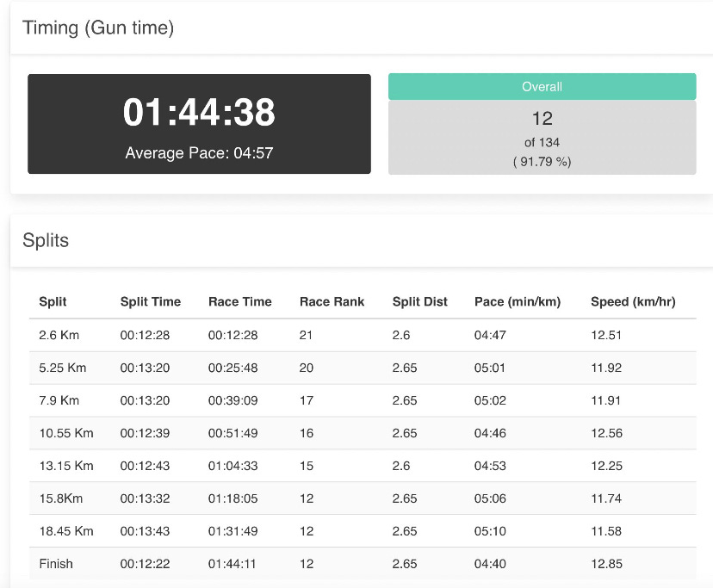Click pace 05:01 cell
This screenshot has height=588, width=713.
(490, 368)
